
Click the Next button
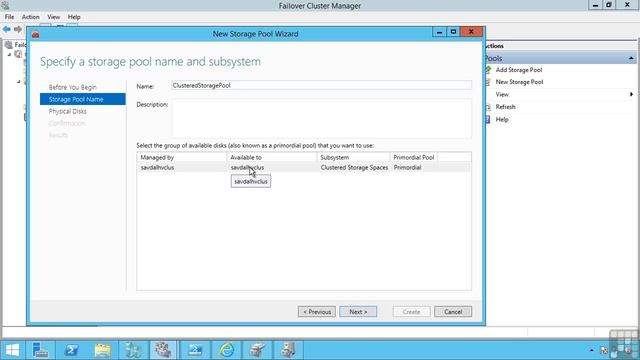358,312
